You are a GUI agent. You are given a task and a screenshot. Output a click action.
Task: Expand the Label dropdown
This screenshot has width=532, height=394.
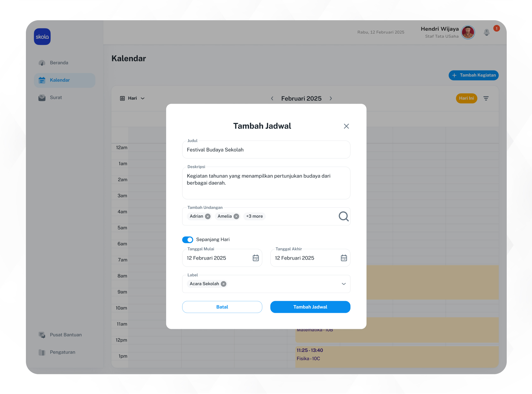click(344, 284)
